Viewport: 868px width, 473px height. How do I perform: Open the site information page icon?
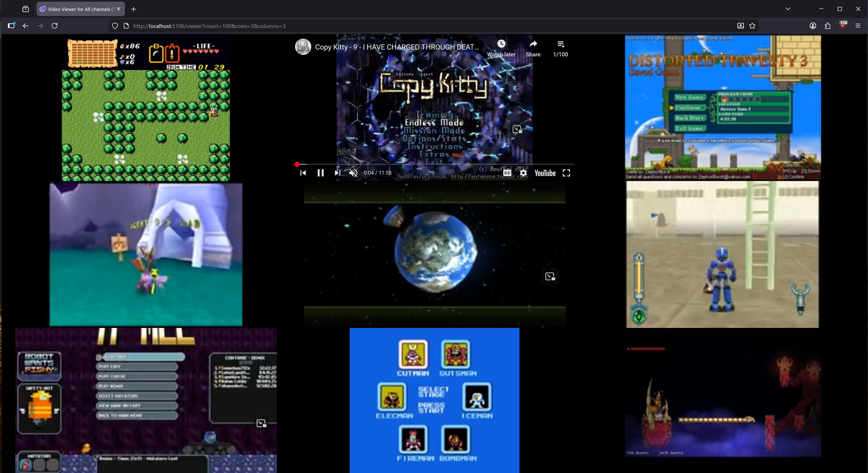coord(126,26)
